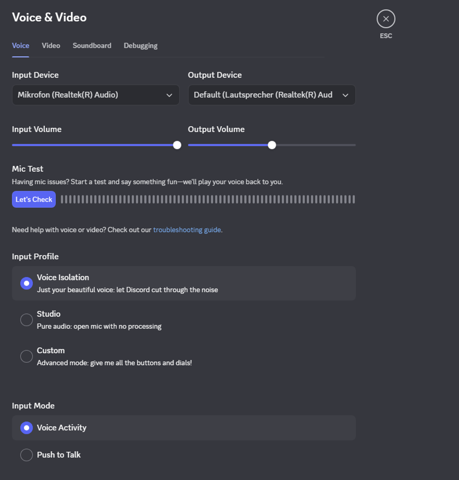Close settings with the ESC circle button

[386, 19]
